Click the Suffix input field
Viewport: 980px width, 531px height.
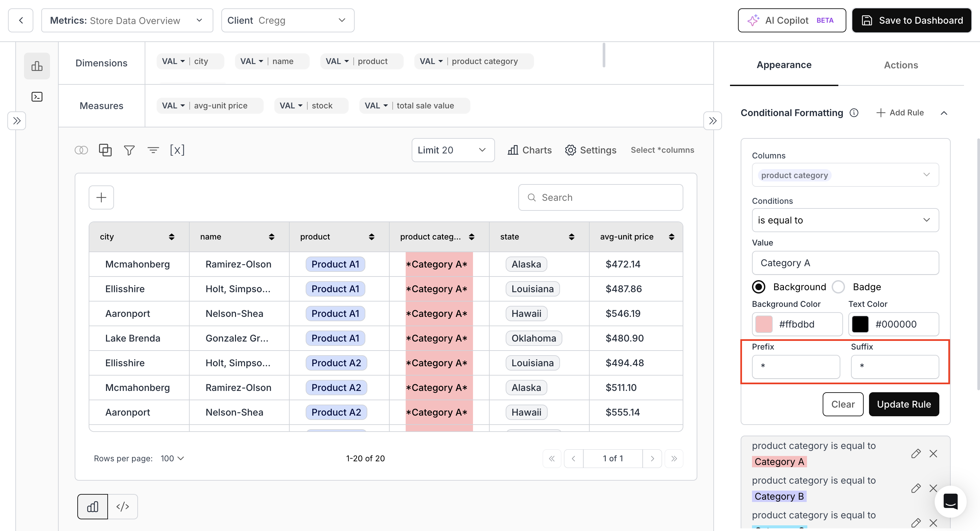coord(895,367)
